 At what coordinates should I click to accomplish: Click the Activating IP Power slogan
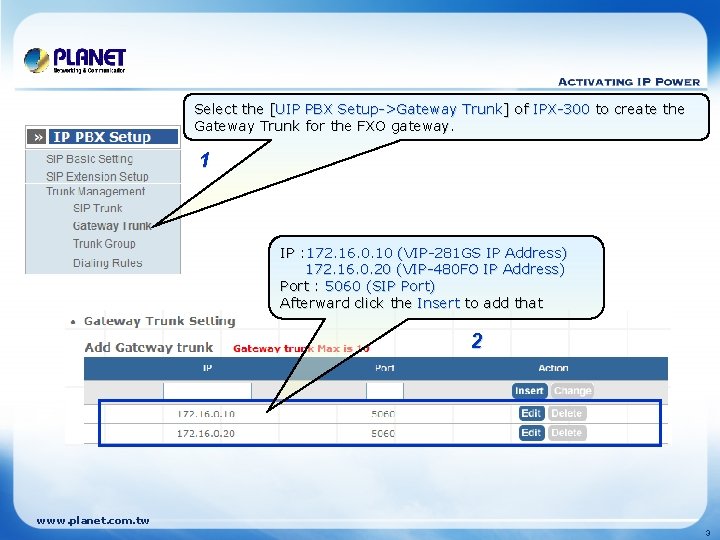click(x=629, y=82)
